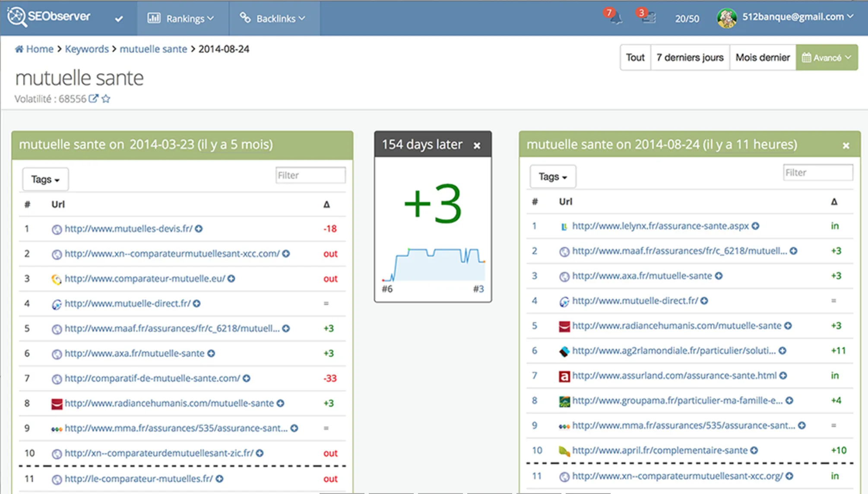Viewport: 868px width, 494px height.
Task: Click the -18 delta for mutuelles-devis.fr
Action: pos(330,228)
